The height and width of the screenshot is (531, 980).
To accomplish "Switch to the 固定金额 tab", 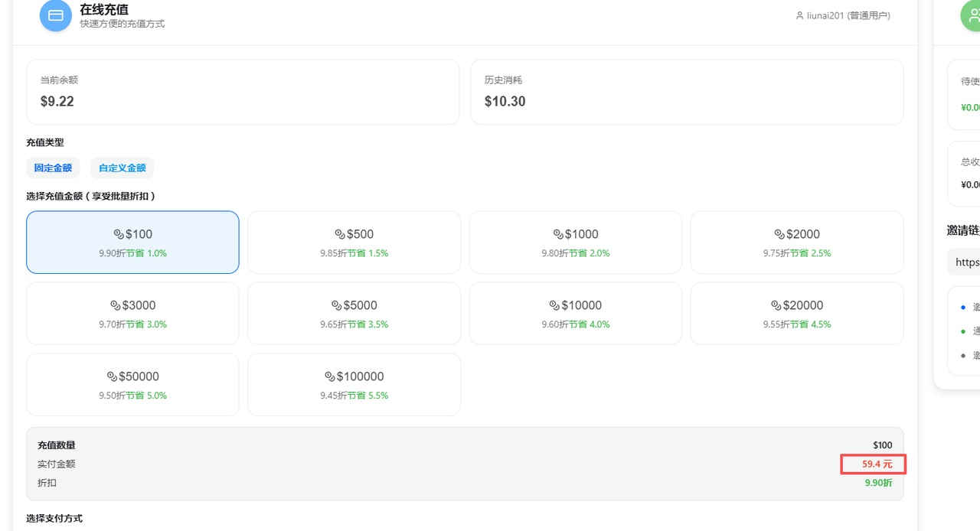I will [x=53, y=168].
